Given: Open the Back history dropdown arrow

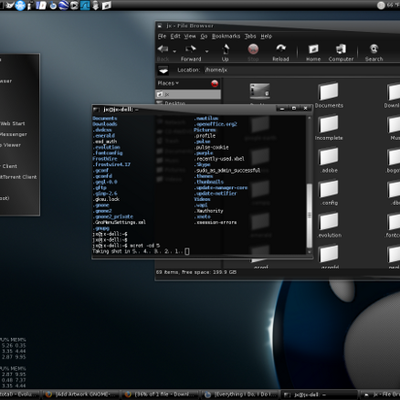Looking at the screenshot, I should pyautogui.click(x=174, y=52).
